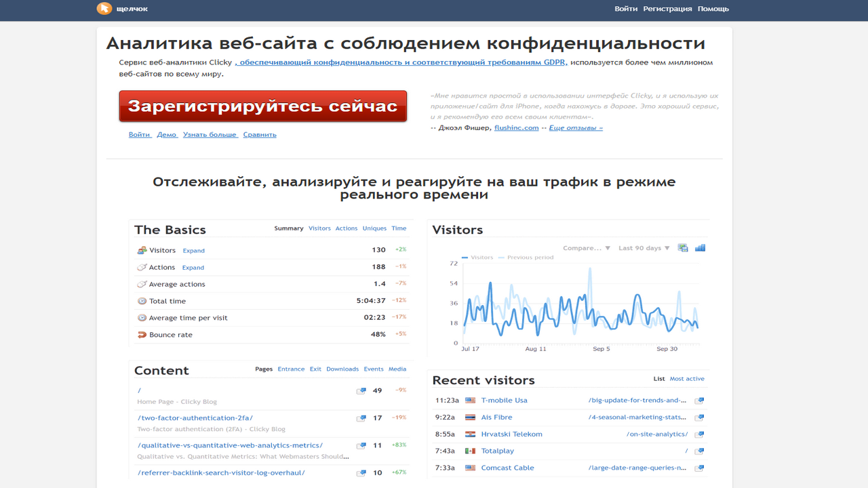Select the Summary tab in The Basics
Viewport: 868px width, 488px height.
[289, 228]
